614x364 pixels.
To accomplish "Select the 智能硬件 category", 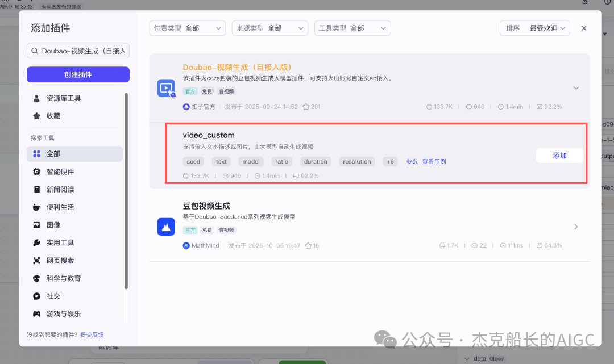I will pyautogui.click(x=75, y=171).
